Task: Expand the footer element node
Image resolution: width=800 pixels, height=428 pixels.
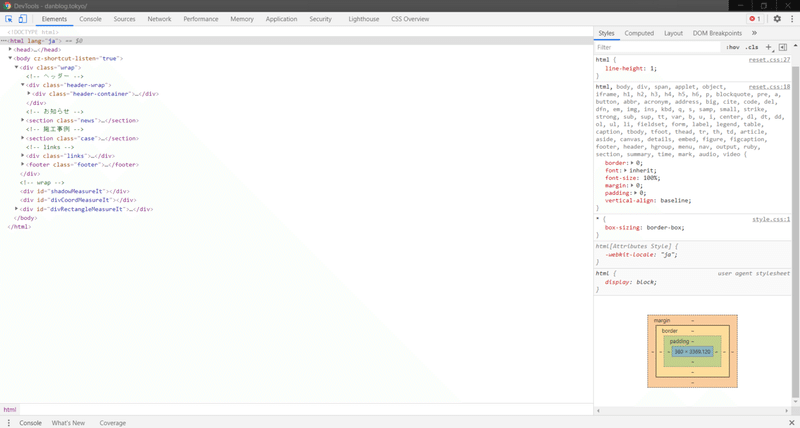Action: click(x=22, y=164)
